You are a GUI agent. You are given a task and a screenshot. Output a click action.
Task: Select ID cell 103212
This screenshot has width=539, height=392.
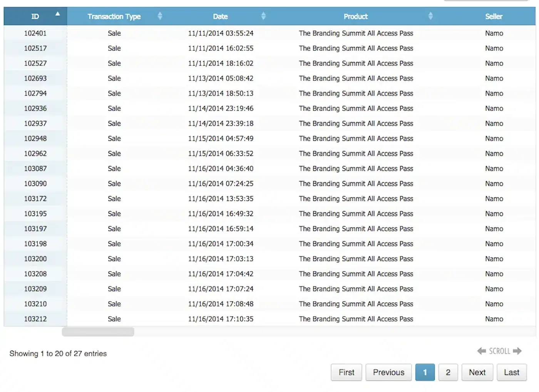35,318
